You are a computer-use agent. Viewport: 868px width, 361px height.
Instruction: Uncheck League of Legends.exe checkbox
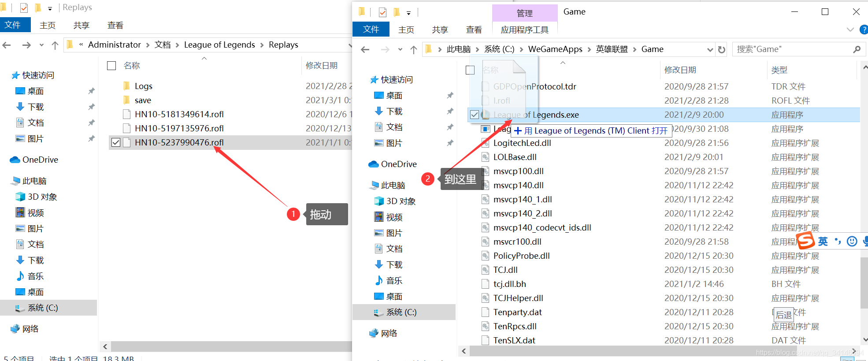point(475,115)
